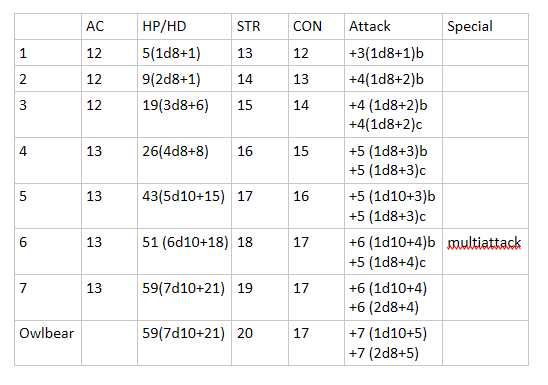Click the Attack column header

pos(394,27)
